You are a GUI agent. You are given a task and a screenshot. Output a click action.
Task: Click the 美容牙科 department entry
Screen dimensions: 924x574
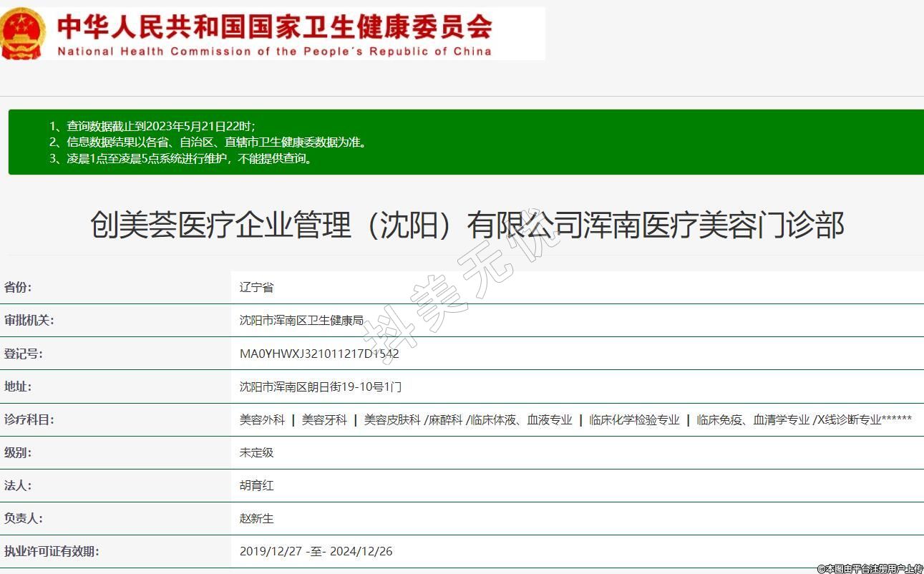[x=324, y=420]
